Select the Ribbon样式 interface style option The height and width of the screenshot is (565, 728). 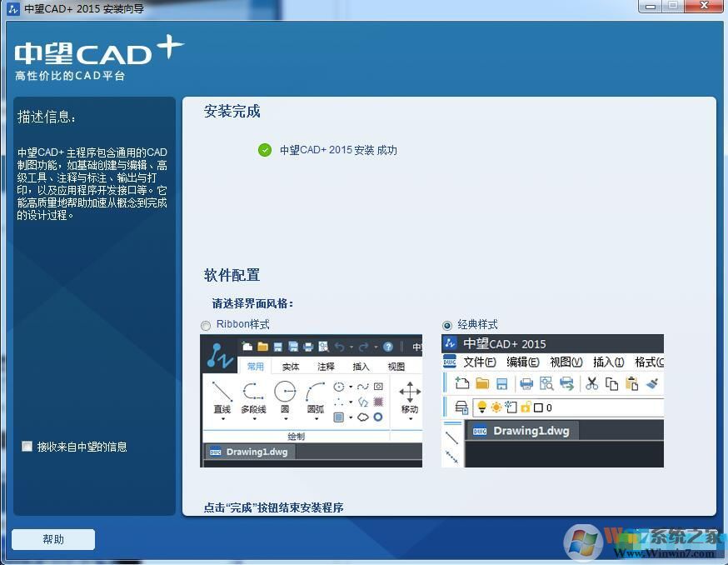205,326
